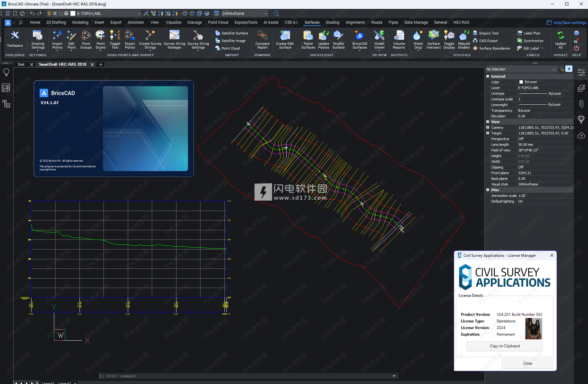Click Surface Intersect tool
Image resolution: width=588 pixels, height=384 pixels.
tap(434, 40)
